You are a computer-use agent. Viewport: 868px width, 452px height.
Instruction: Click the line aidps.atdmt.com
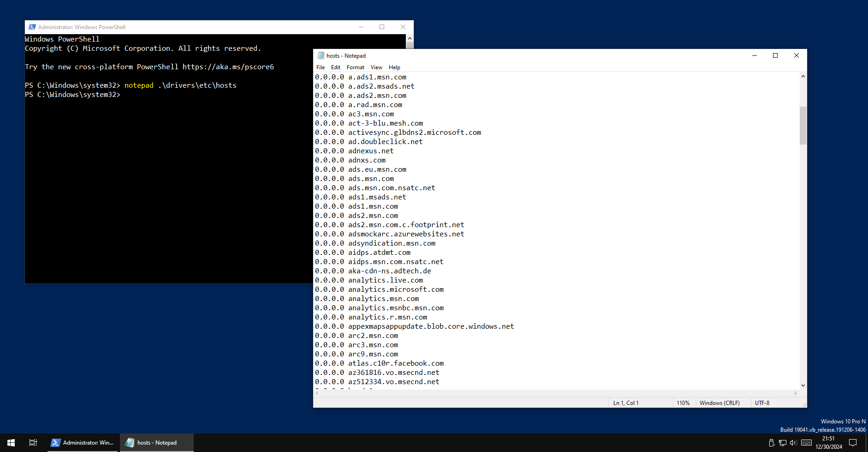pyautogui.click(x=363, y=253)
